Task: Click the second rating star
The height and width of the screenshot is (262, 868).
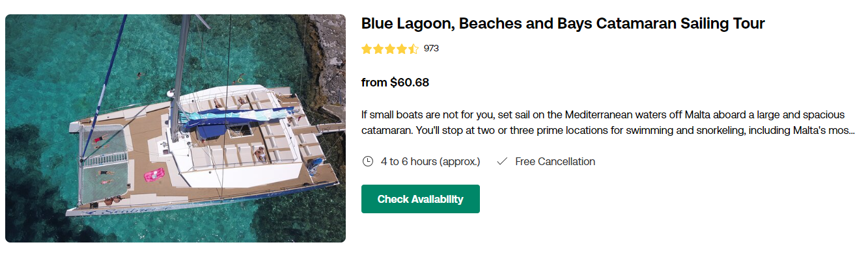Action: [378, 49]
